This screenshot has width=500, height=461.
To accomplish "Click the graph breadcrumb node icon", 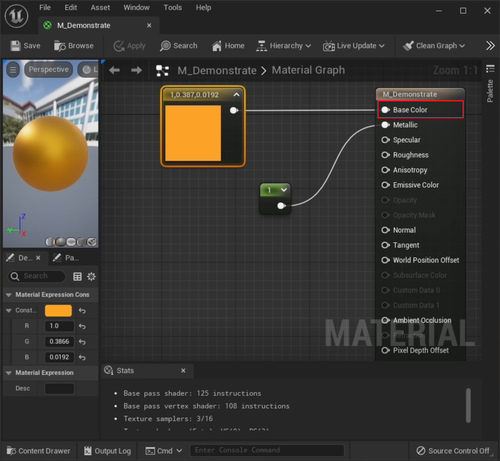I will [162, 71].
